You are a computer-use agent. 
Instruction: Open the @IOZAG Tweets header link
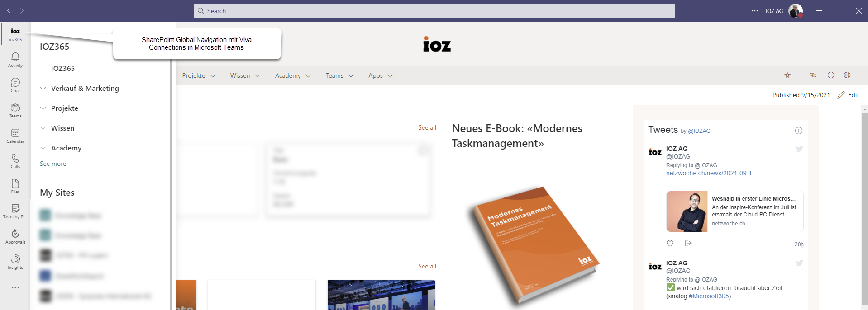tap(699, 131)
